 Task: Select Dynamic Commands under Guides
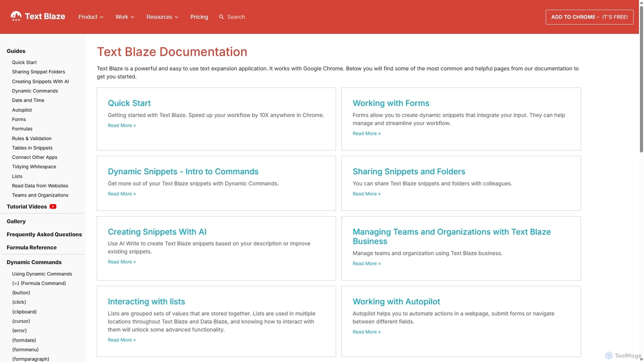[35, 91]
